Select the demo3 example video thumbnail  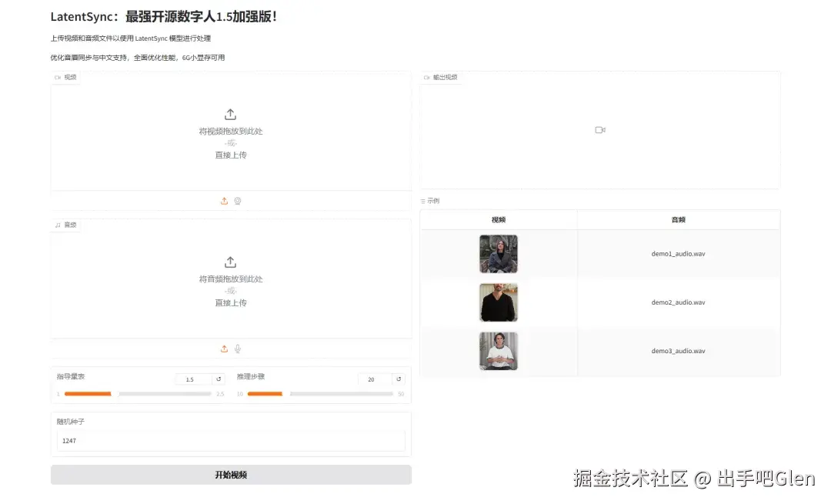click(498, 351)
